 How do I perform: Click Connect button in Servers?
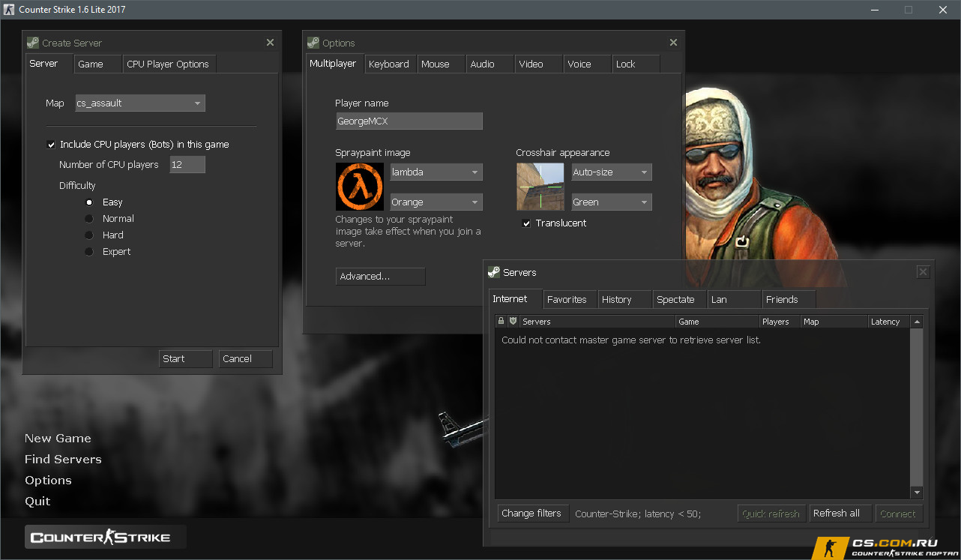(x=898, y=514)
